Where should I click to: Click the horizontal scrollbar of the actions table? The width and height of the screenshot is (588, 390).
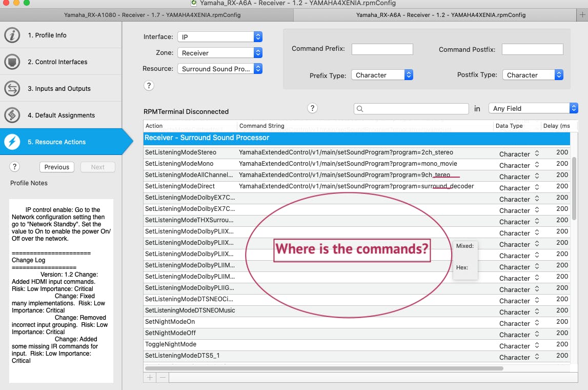pyautogui.click(x=324, y=368)
